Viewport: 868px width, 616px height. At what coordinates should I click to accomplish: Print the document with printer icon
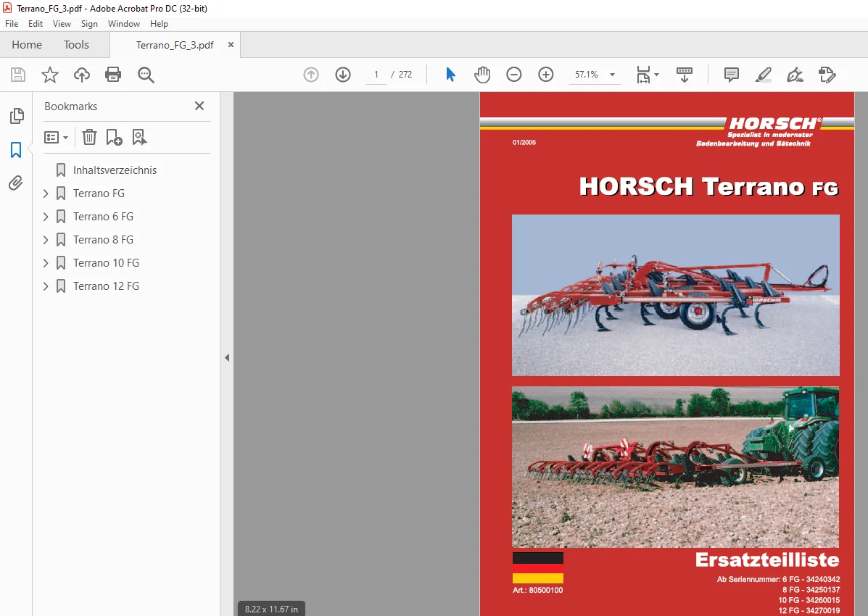coord(113,75)
